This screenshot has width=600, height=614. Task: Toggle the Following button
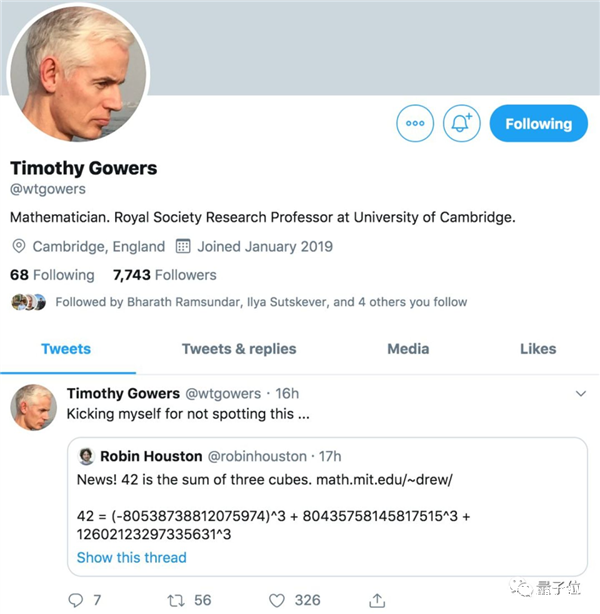[x=538, y=124]
